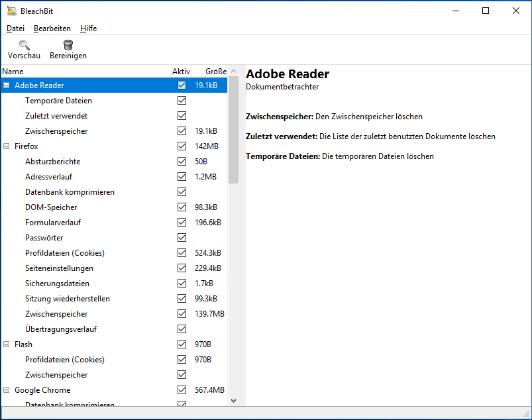
Task: Click the 139.7MB Zwischenspeicher size value
Action: point(209,314)
